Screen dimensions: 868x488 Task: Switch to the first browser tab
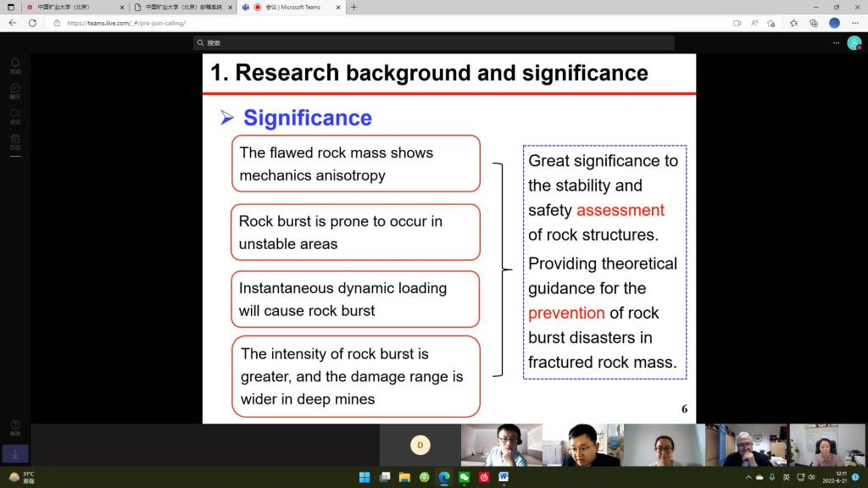click(x=75, y=8)
